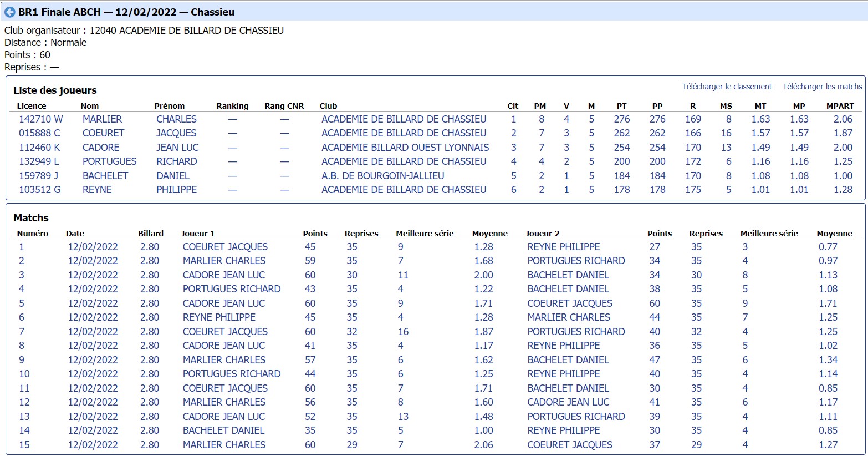This screenshot has width=868, height=456.
Task: Open A.B. DE BOURGOIN-JALLIEU club
Action: tap(383, 176)
